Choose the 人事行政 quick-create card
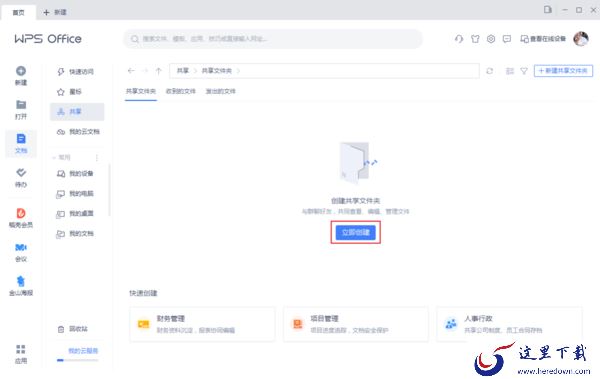This screenshot has height=379, width=600. [509, 324]
